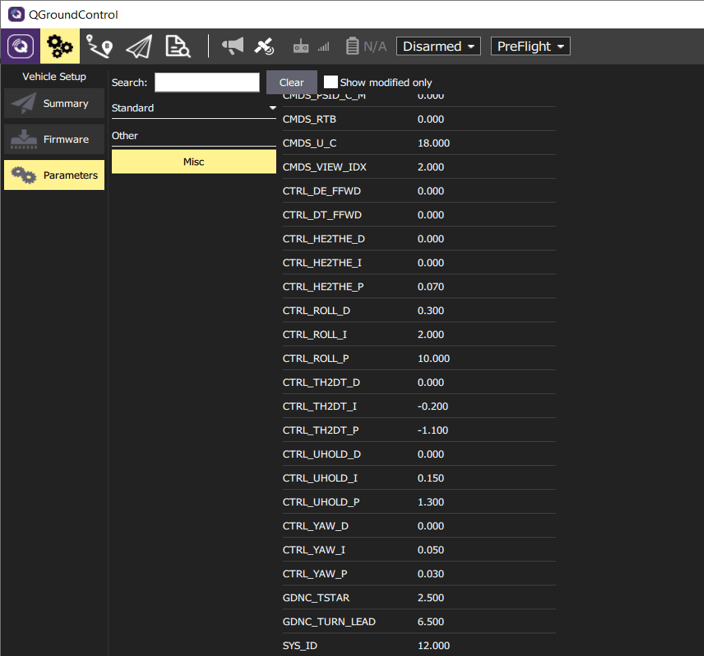704x656 pixels.
Task: Edit the CTRL_YAW_I parameter
Action: click(x=419, y=550)
